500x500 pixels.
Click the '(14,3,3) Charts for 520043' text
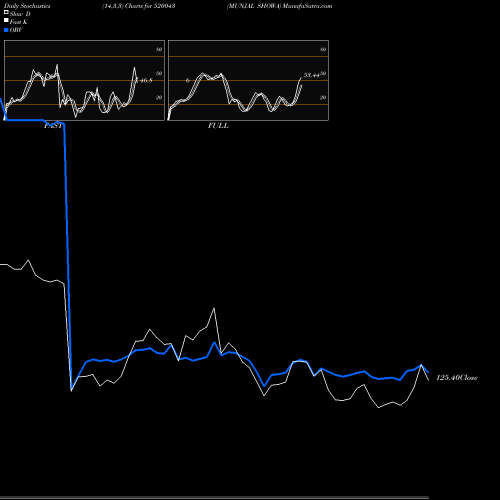[139, 6]
